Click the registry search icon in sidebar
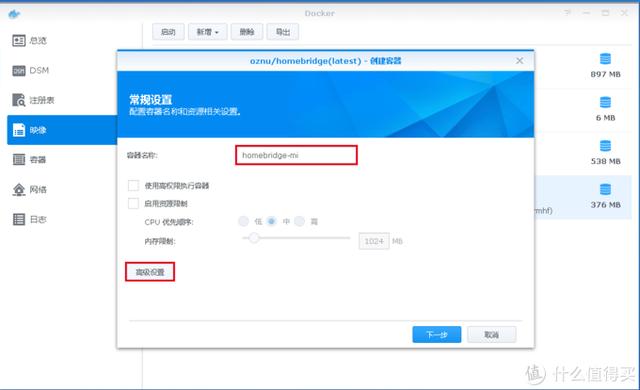The image size is (640, 390). (19, 100)
